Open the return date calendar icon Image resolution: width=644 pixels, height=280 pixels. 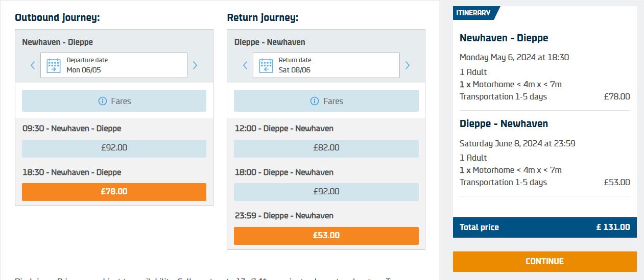pos(266,65)
